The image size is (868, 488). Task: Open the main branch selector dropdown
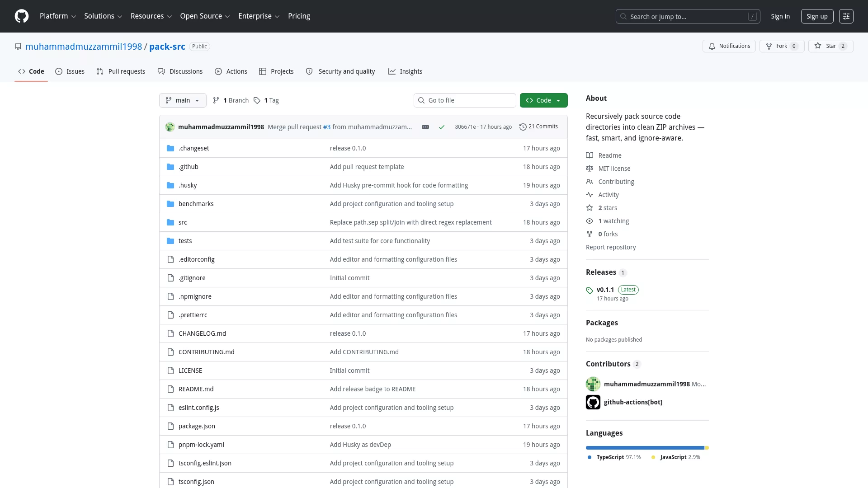183,100
